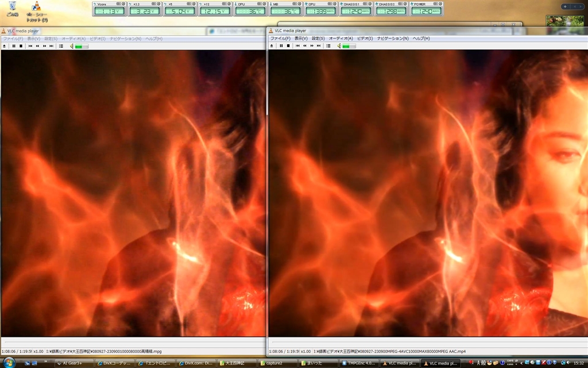Open ナビゲーション(N) menu in the right VLC window
The width and height of the screenshot is (588, 368).
coord(393,39)
